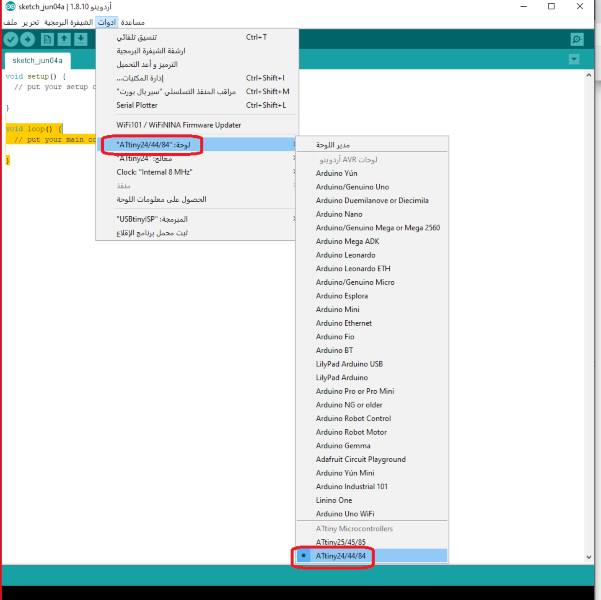
Task: Maximize the Arduino IDE window
Action: [551, 7]
